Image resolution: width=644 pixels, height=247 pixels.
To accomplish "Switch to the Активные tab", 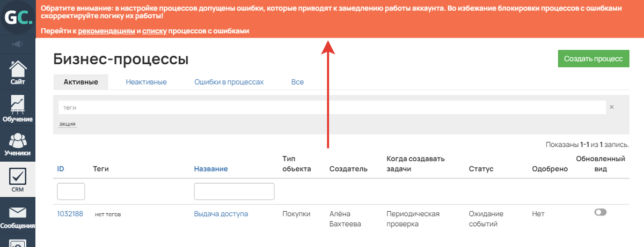I will tap(80, 82).
